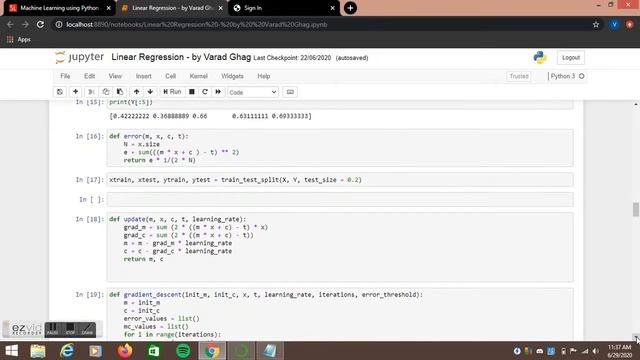Click the def update function cell

pos(340,247)
